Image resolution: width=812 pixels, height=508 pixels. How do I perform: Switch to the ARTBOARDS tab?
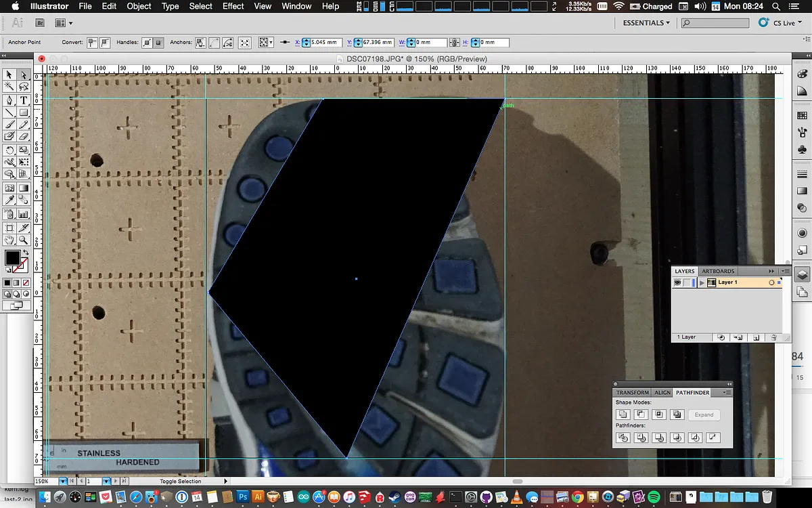coord(718,271)
